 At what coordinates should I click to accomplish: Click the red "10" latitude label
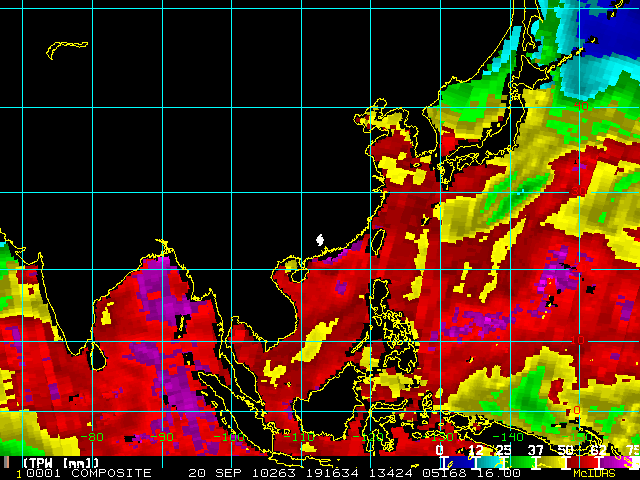pos(578,340)
